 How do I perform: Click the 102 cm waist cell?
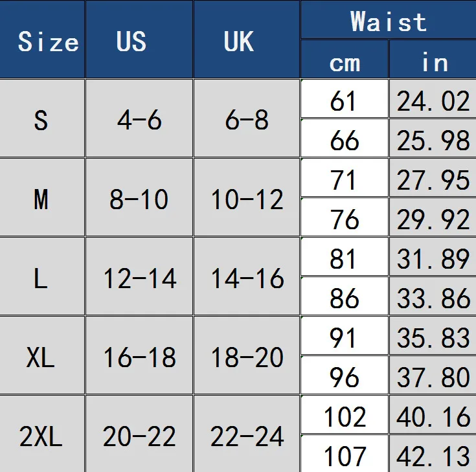tap(345, 416)
